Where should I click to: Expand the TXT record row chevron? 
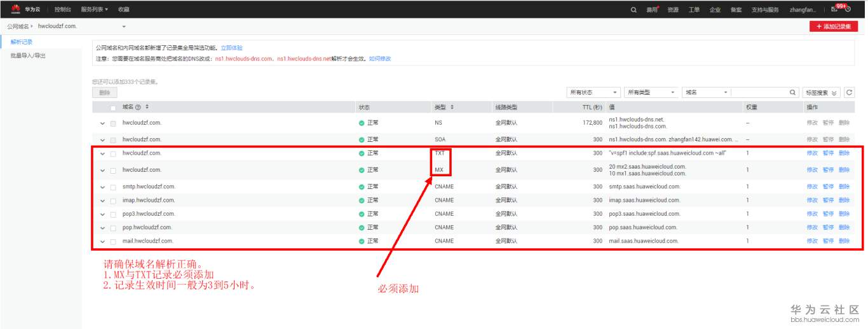(x=102, y=153)
